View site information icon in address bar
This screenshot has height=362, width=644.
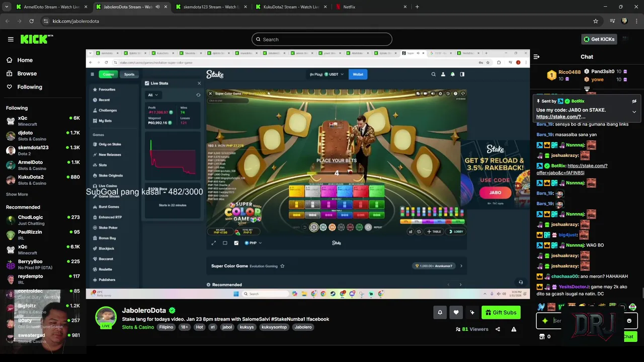[46, 21]
